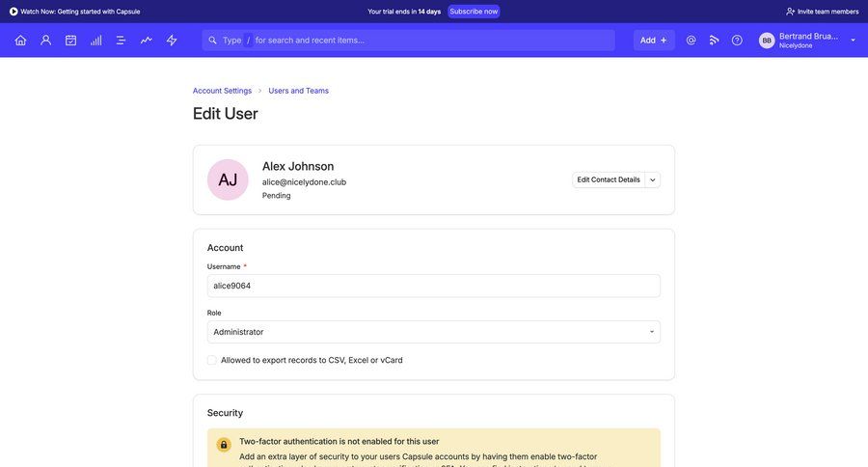The width and height of the screenshot is (868, 467).
Task: Navigate to Account Settings breadcrumb
Action: click(222, 91)
